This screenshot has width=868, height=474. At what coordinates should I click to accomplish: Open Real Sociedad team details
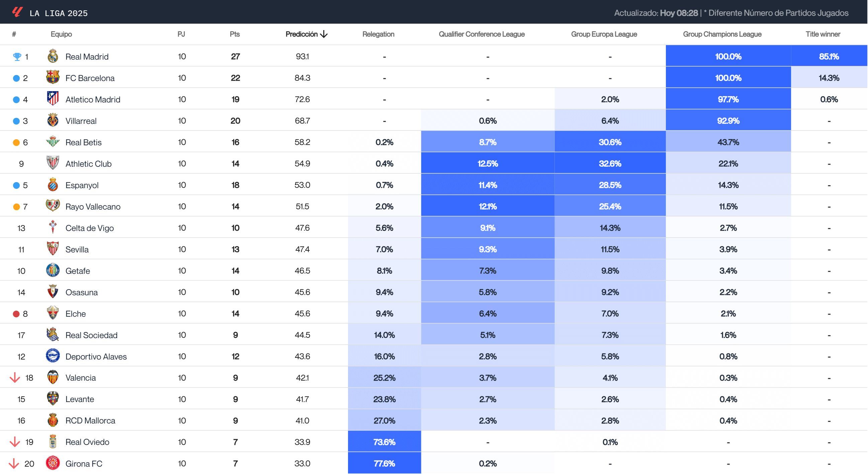[91, 335]
